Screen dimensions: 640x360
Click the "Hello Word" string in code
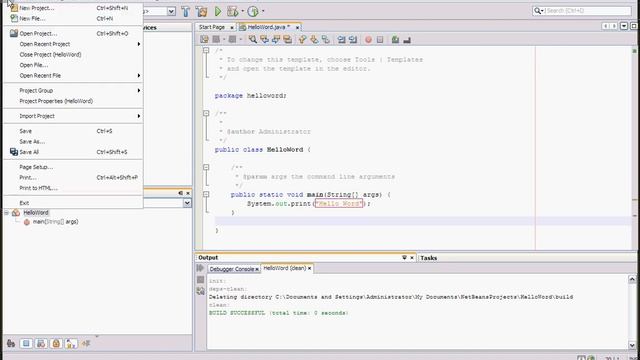click(x=338, y=203)
